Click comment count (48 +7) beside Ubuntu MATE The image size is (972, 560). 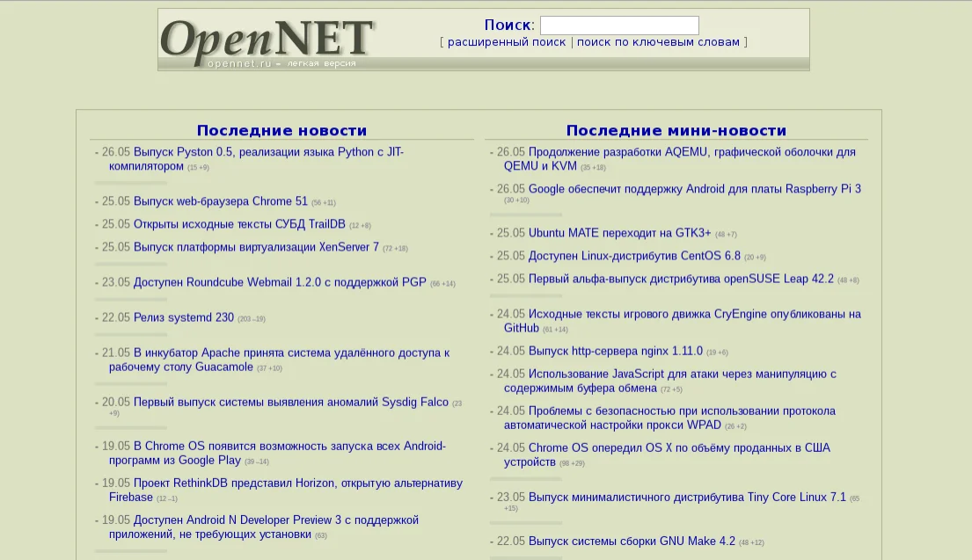click(x=726, y=234)
